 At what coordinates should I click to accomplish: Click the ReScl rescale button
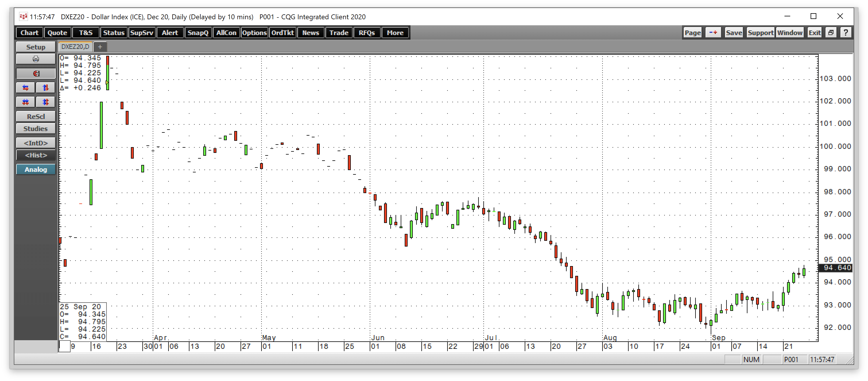click(x=36, y=116)
